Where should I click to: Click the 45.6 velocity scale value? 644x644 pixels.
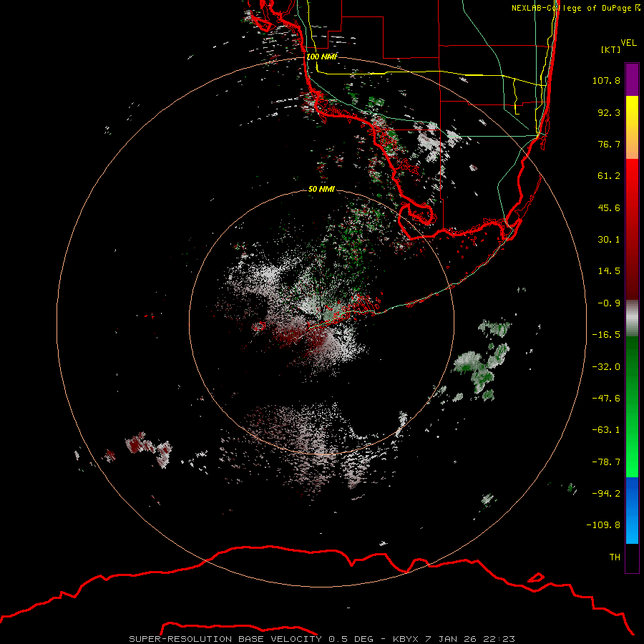click(609, 208)
